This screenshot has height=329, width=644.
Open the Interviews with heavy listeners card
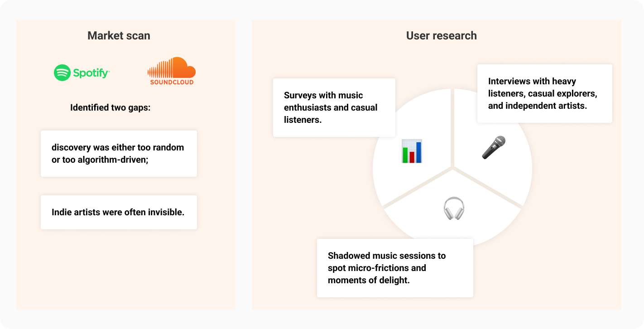click(544, 93)
